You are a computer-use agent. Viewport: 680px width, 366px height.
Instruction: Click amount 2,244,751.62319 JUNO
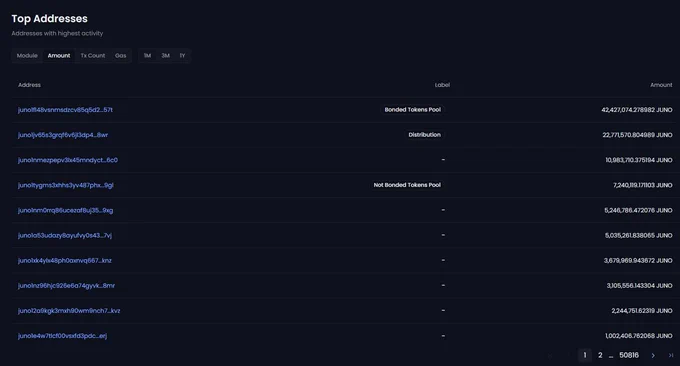(642, 311)
